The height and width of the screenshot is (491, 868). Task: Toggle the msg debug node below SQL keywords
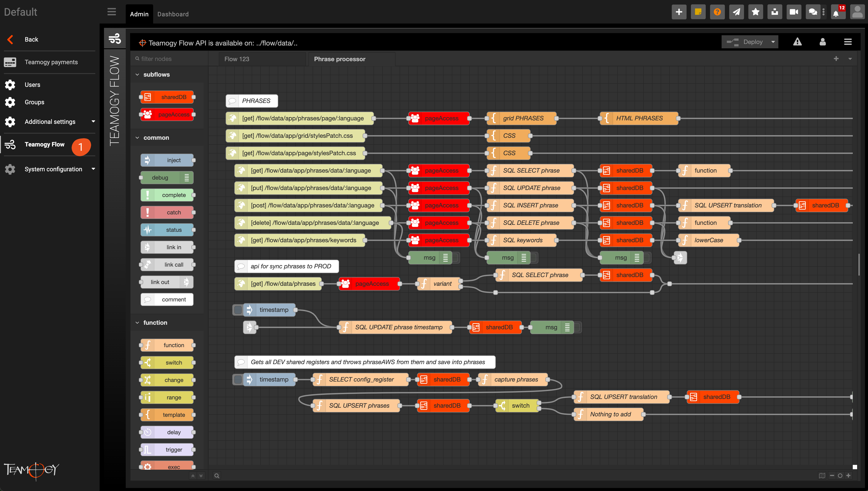pos(534,258)
